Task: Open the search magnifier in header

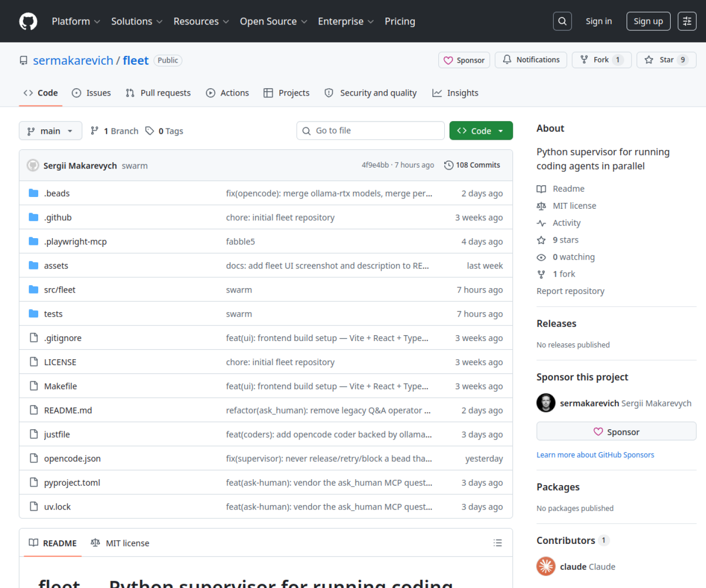Action: (x=562, y=21)
